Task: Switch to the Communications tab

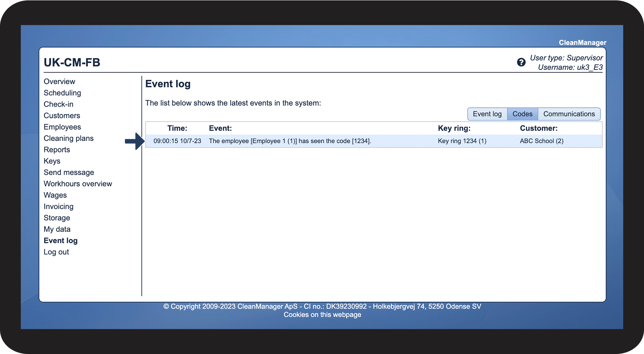Action: [569, 114]
